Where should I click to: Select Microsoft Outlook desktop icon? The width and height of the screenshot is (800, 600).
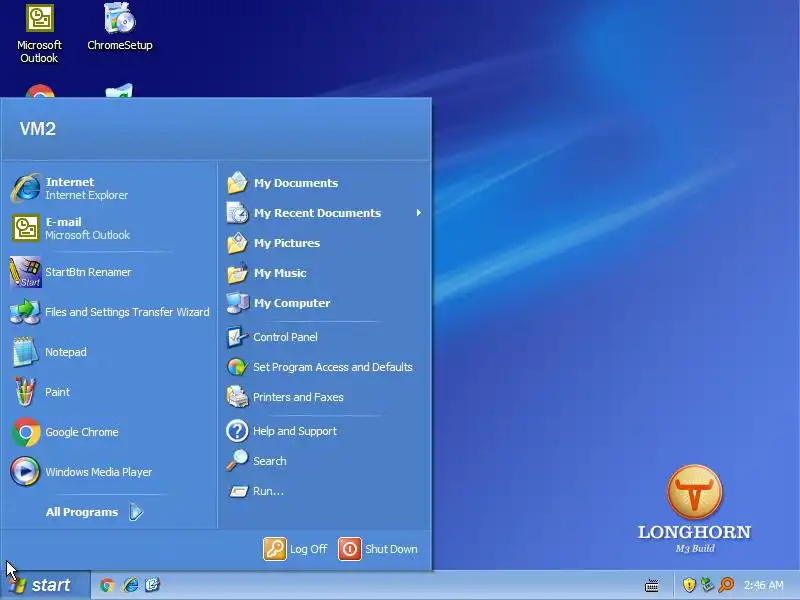(39, 34)
